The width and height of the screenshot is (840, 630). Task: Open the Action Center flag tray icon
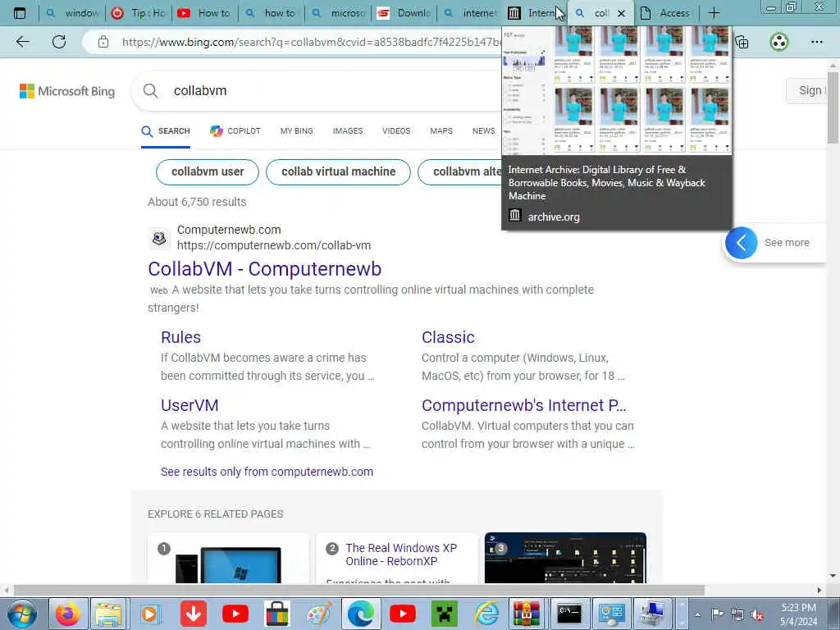tap(717, 614)
